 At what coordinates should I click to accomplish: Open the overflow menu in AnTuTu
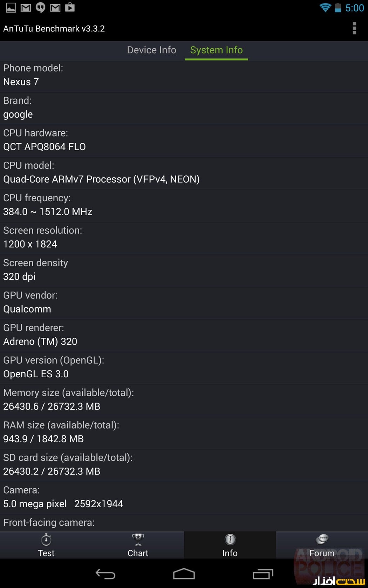coord(355,28)
